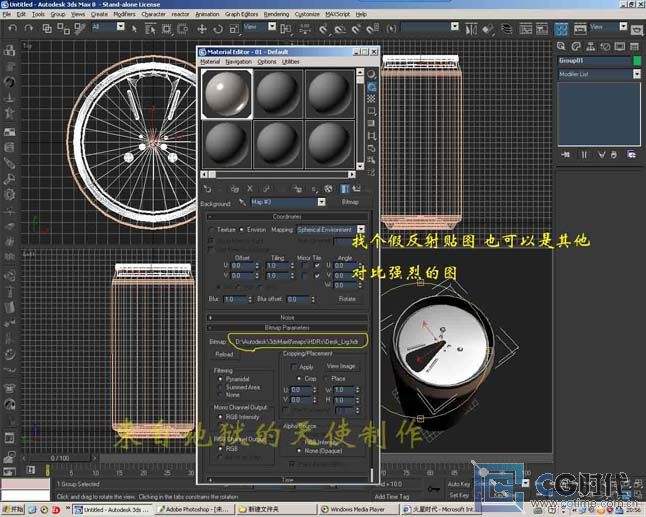Click Go to Parent icon in Material Editor
Viewport: 646px width, 517px height.
(357, 189)
